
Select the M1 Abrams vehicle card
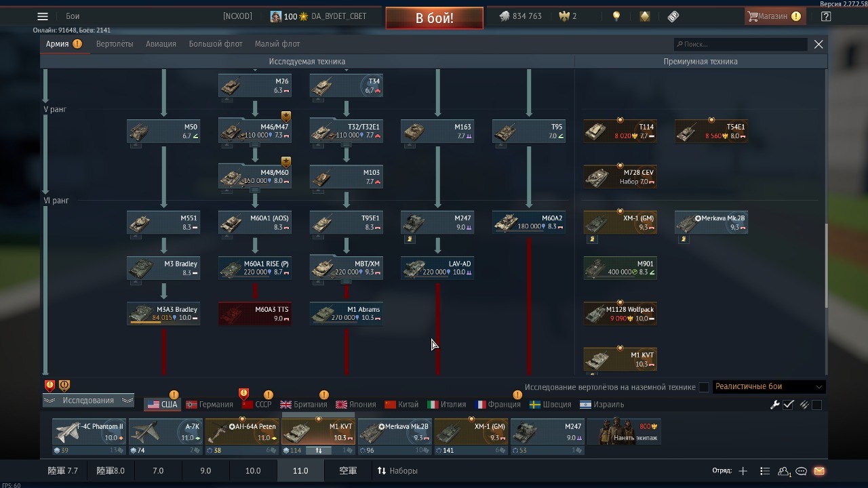(x=347, y=313)
